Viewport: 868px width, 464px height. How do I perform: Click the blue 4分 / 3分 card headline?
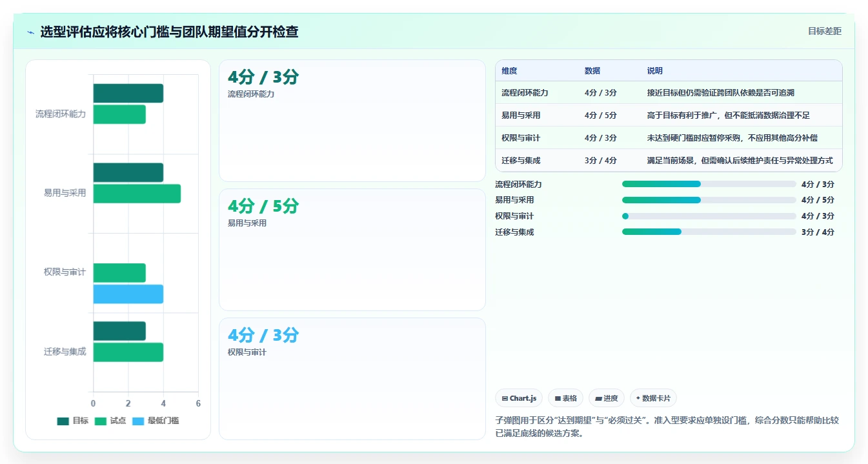pos(263,336)
